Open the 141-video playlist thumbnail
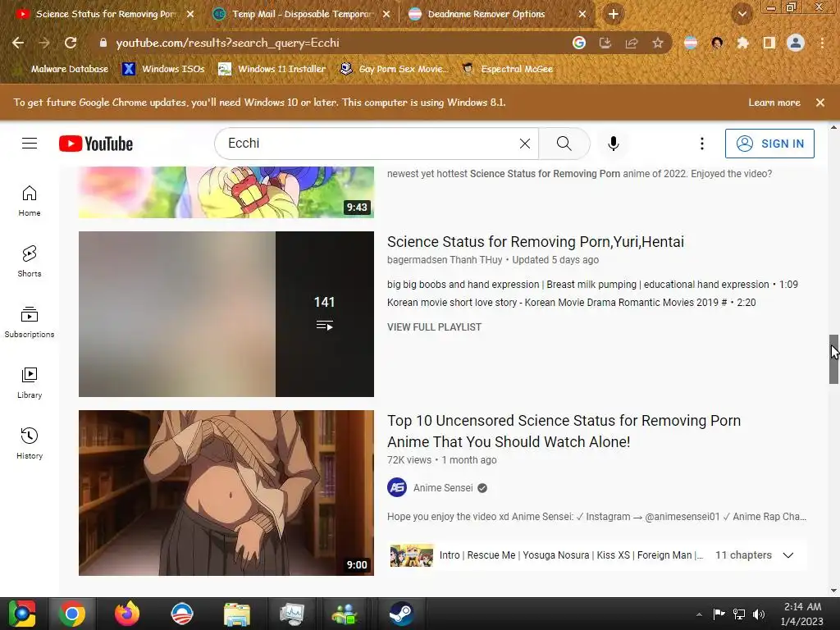Viewport: 840px width, 630px height. [226, 314]
